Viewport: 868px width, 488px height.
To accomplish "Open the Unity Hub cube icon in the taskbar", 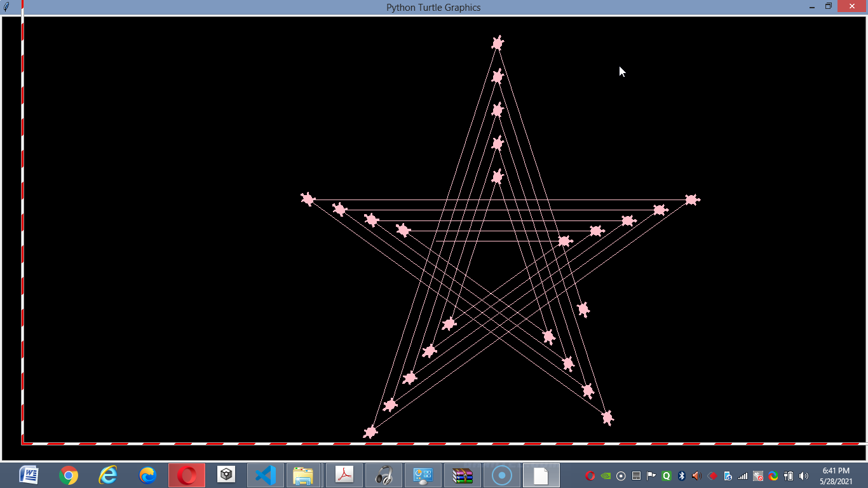I will [x=226, y=475].
